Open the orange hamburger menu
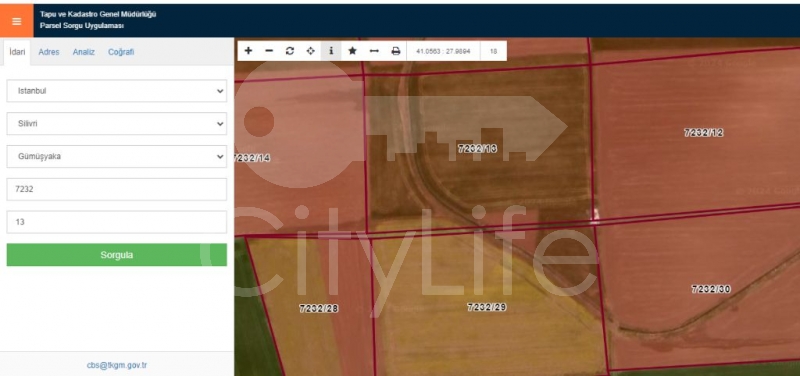Viewport: 800px width, 376px height. [x=16, y=21]
